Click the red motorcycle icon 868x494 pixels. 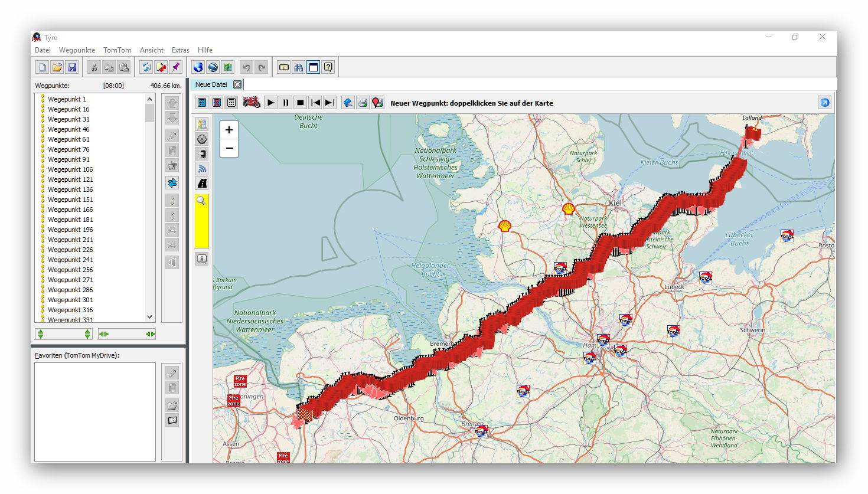pos(251,103)
